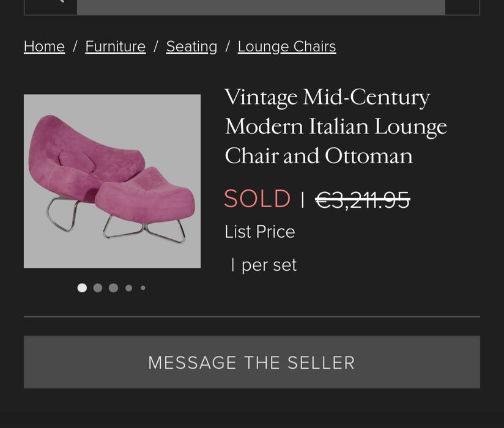
Task: Navigate to the Seating breadcrumb
Action: [191, 46]
